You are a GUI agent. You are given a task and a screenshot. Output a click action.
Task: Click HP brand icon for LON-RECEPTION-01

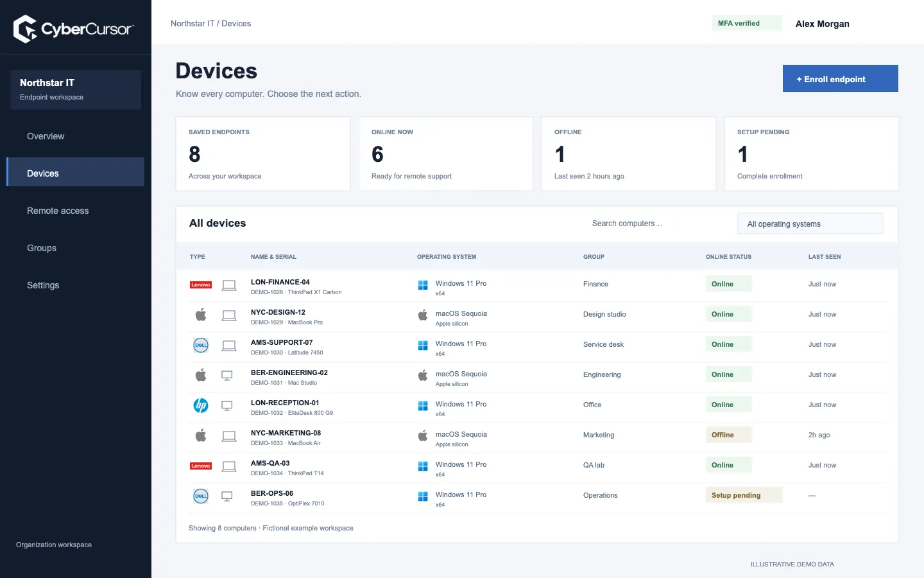click(201, 405)
